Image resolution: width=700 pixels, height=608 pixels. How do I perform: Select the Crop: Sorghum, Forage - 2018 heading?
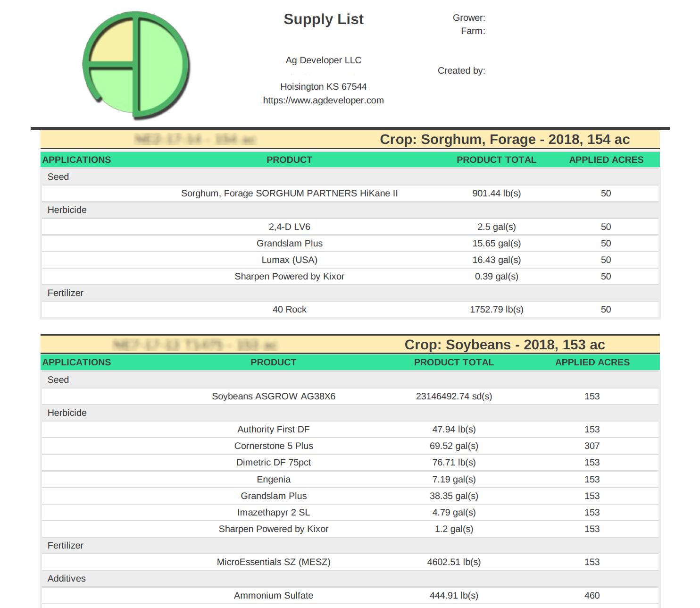pos(505,139)
